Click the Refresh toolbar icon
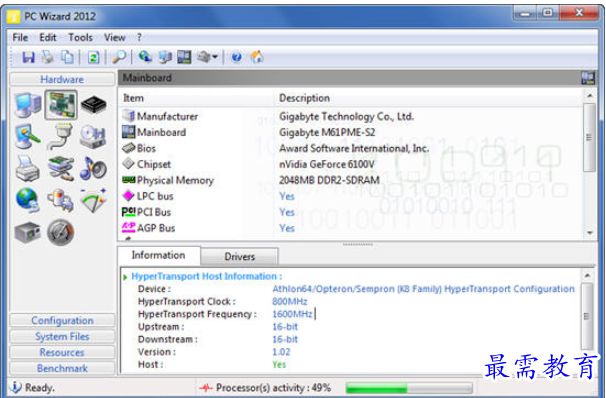This screenshot has height=398, width=606. 93,57
